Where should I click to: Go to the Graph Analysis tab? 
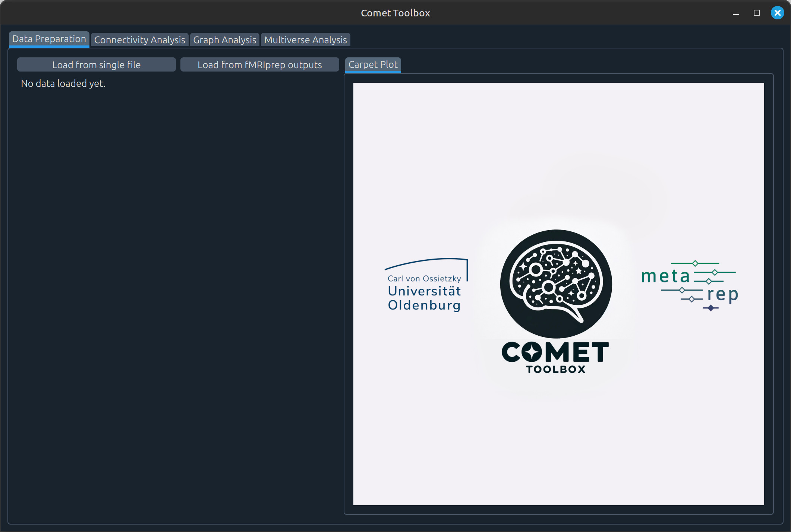coord(224,40)
